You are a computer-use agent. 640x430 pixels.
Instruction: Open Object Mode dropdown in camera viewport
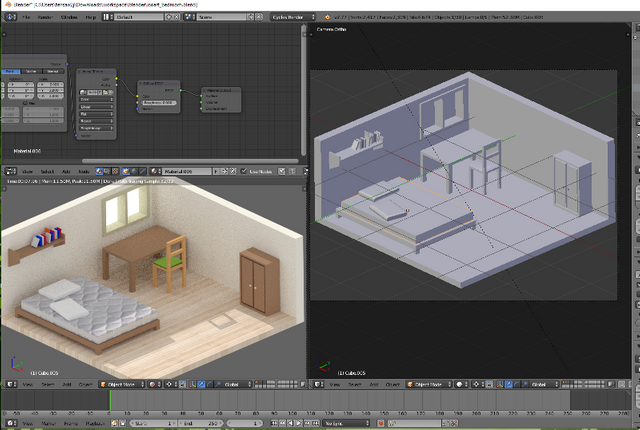[x=429, y=384]
